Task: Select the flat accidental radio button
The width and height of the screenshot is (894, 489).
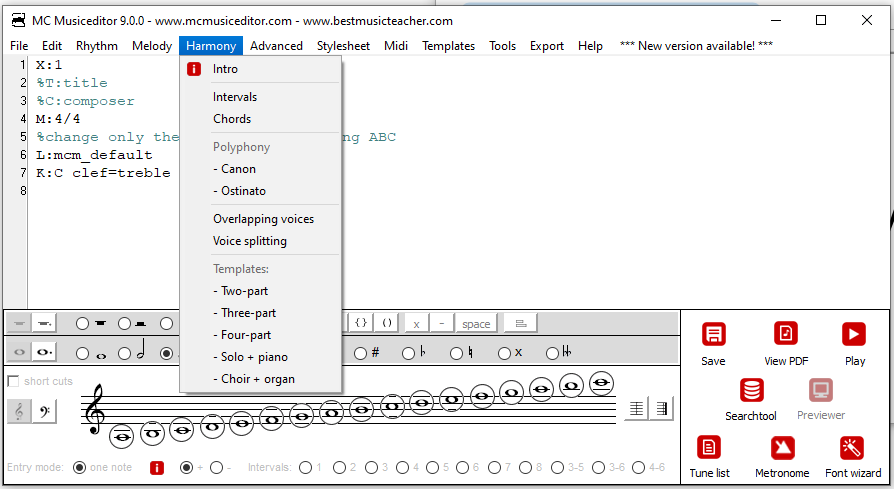Action: 408,353
